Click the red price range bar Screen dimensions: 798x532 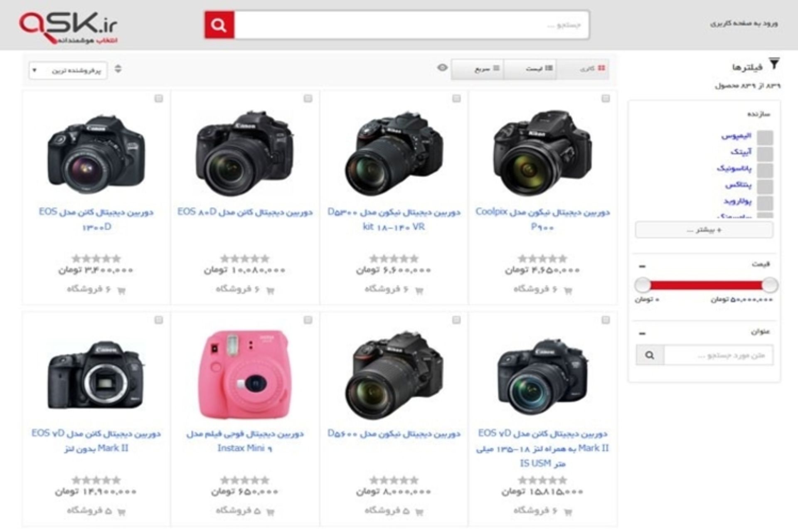click(706, 285)
